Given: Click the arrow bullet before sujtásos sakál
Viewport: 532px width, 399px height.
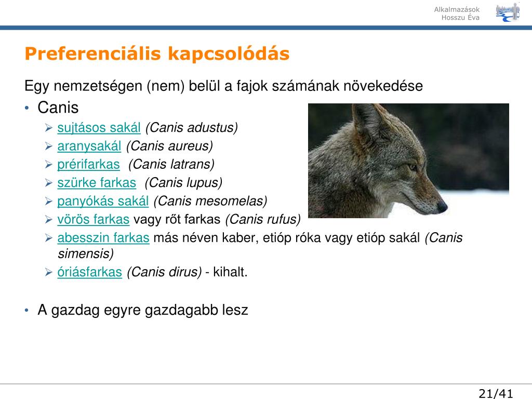Looking at the screenshot, I should pyautogui.click(x=49, y=128).
